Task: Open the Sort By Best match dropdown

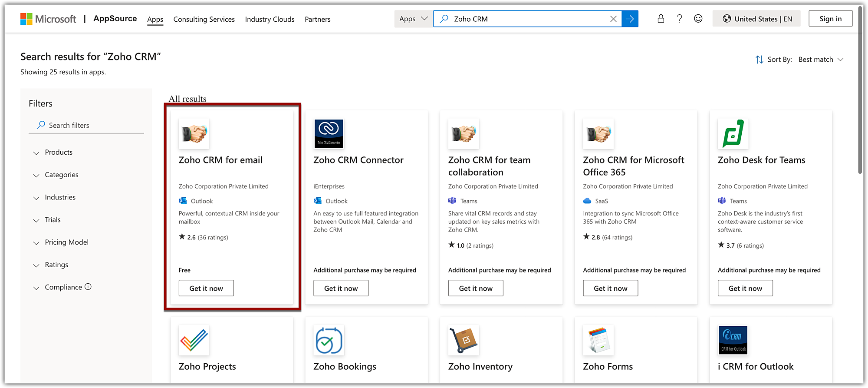Action: pos(820,60)
